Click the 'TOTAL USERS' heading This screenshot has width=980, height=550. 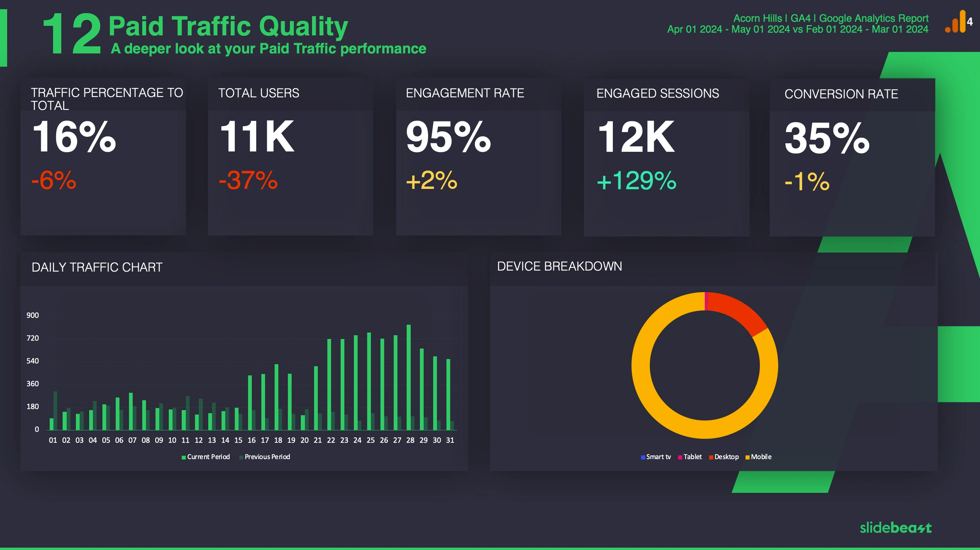click(259, 93)
